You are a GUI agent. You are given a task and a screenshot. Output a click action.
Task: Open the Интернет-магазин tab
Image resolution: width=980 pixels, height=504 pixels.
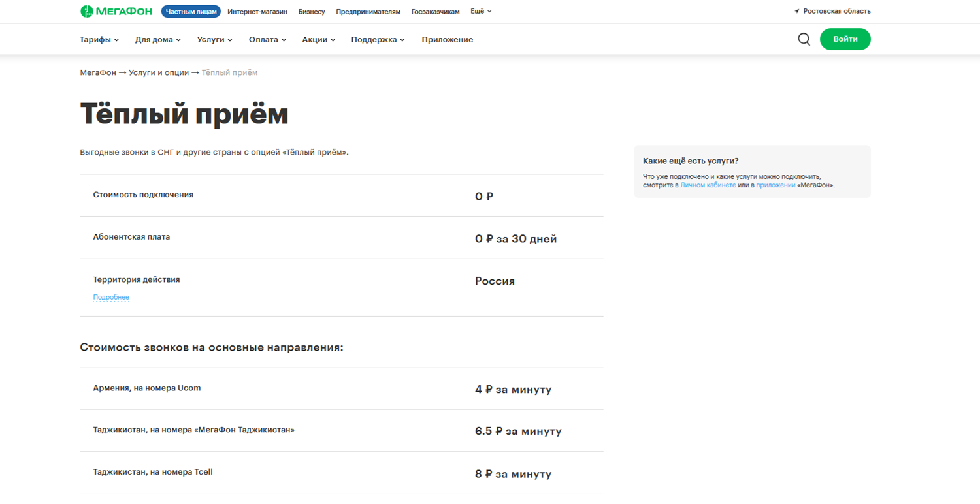tap(257, 12)
